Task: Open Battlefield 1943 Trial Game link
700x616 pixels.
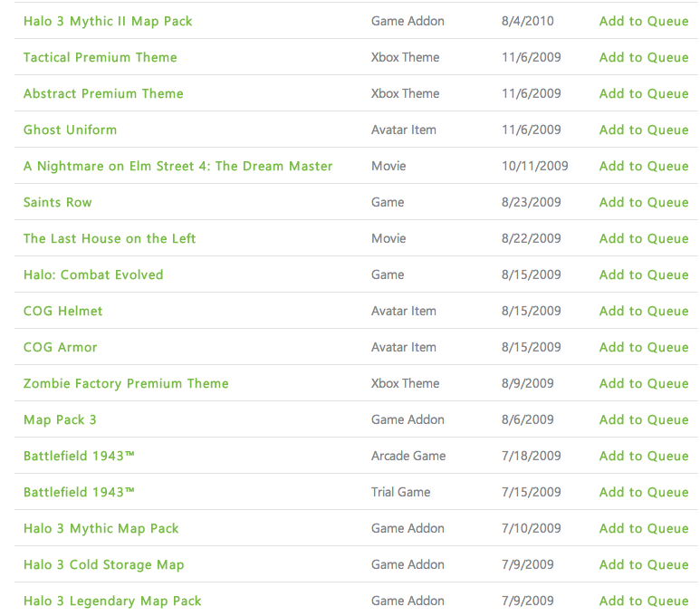Action: (79, 492)
